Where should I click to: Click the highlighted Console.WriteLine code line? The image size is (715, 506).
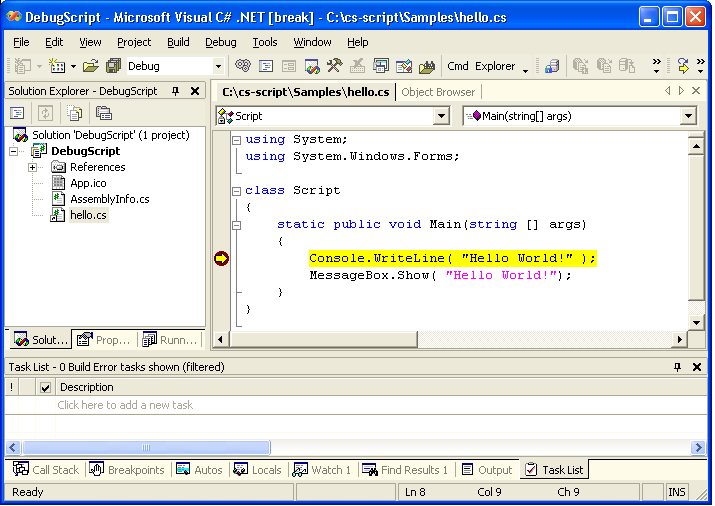click(452, 258)
